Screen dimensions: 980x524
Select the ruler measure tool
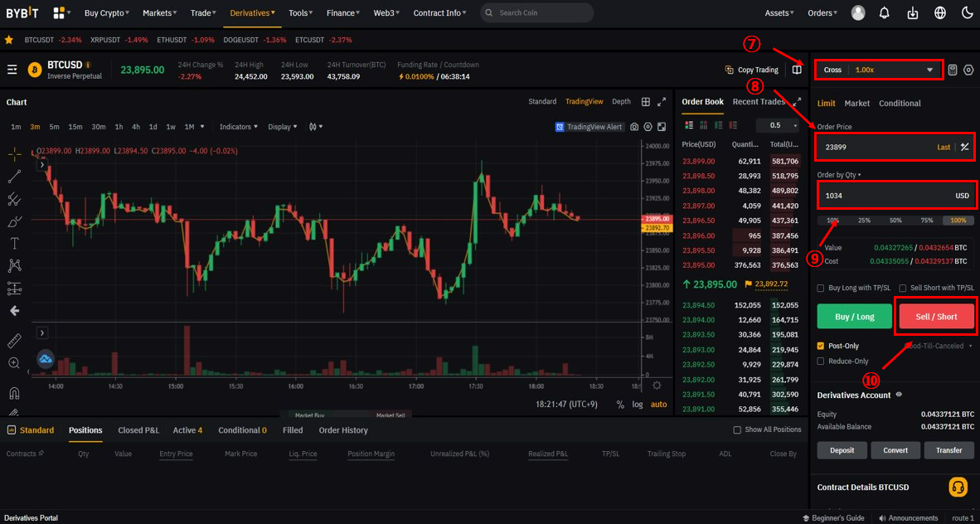click(14, 341)
